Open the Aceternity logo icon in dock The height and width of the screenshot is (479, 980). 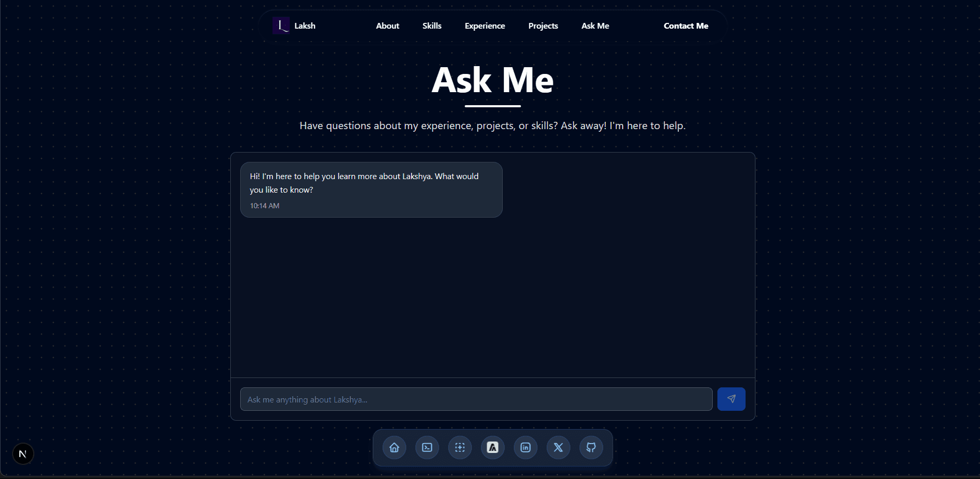tap(493, 448)
